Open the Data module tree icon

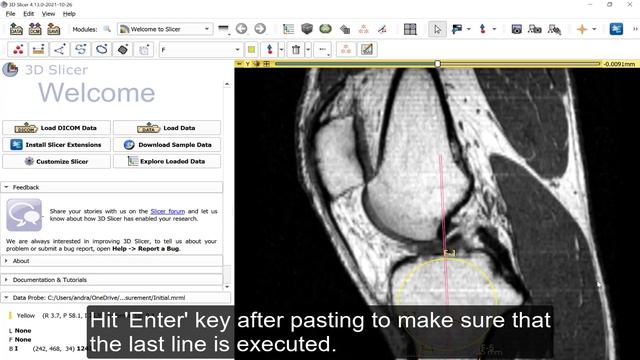coord(289,29)
